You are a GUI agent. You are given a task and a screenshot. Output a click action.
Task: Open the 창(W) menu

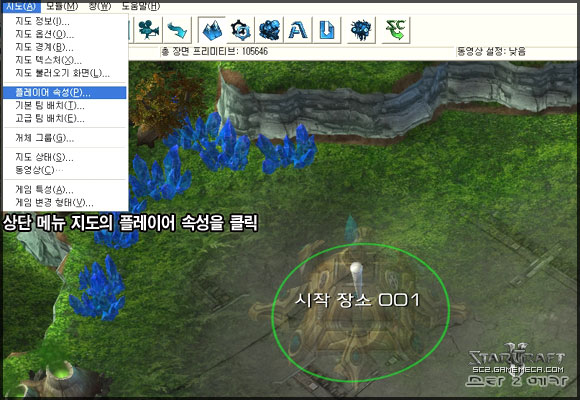[x=100, y=6]
